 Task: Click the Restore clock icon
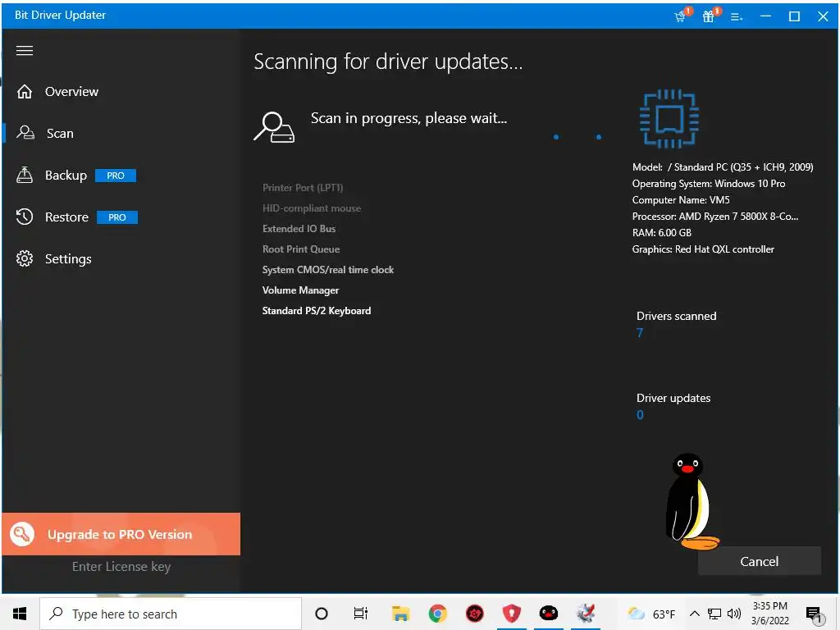click(x=25, y=217)
